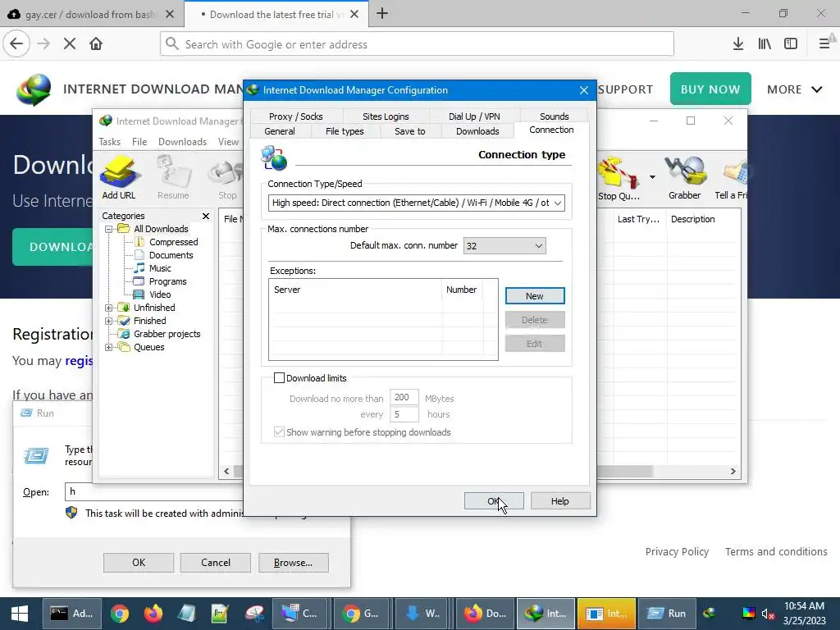The height and width of the screenshot is (630, 840).
Task: Toggle the Firefox sidebar icon
Action: pyautogui.click(x=791, y=44)
